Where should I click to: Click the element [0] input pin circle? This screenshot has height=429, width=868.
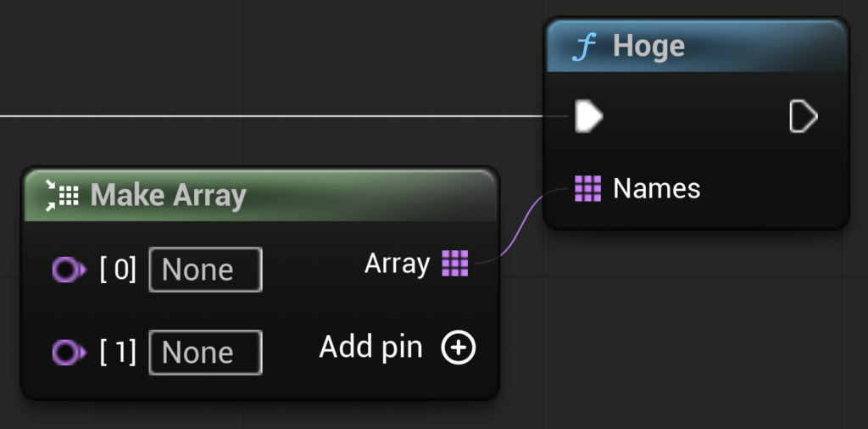pyautogui.click(x=70, y=270)
